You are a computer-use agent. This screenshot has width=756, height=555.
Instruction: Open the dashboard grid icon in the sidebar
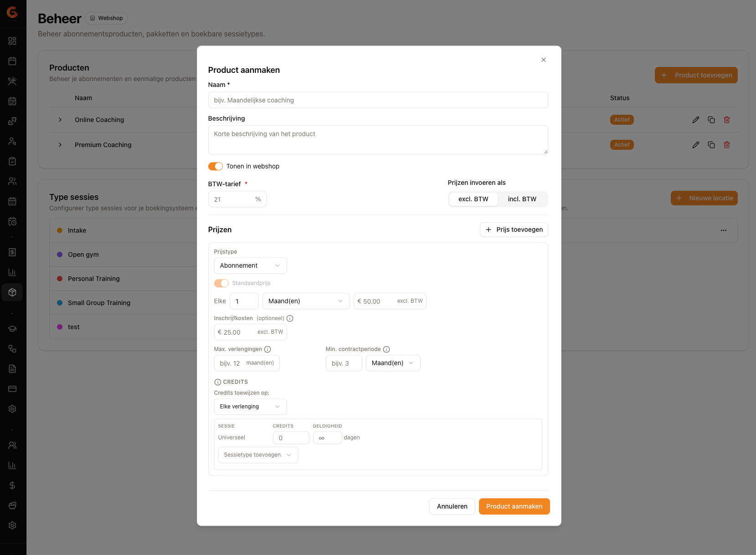(12, 41)
